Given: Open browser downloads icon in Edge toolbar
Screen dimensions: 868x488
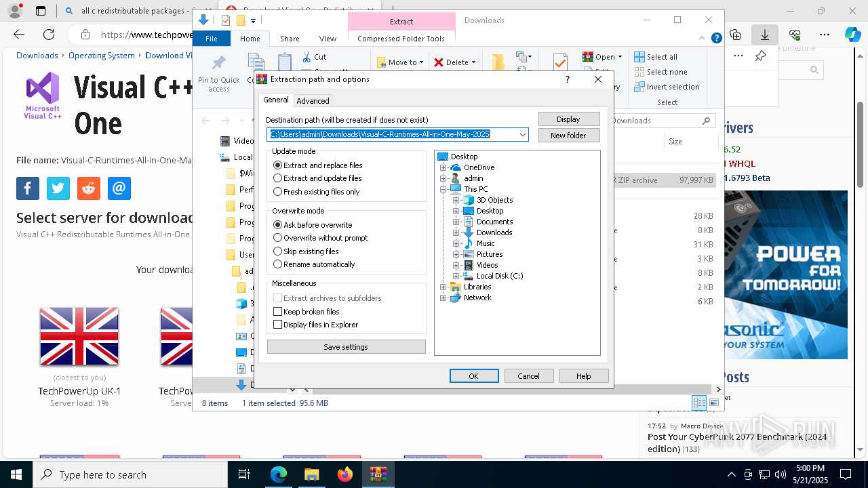Looking at the screenshot, I should [765, 35].
